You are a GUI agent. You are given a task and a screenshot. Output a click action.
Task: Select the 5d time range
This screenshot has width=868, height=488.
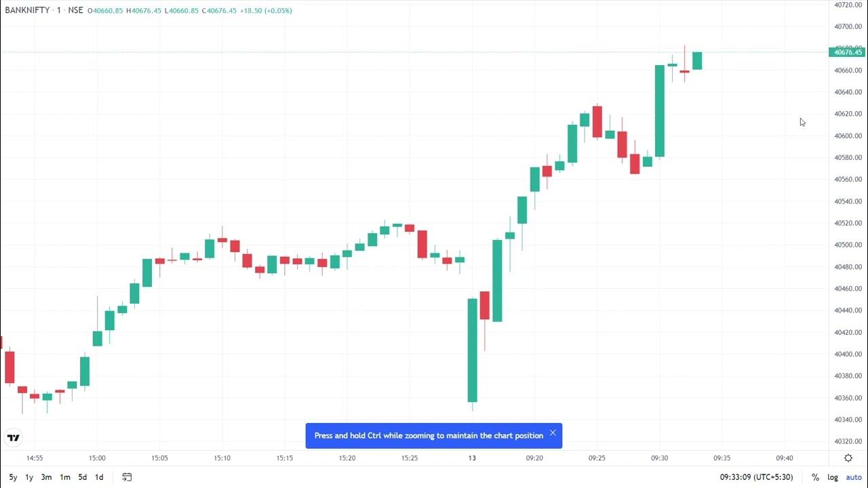pyautogui.click(x=82, y=477)
